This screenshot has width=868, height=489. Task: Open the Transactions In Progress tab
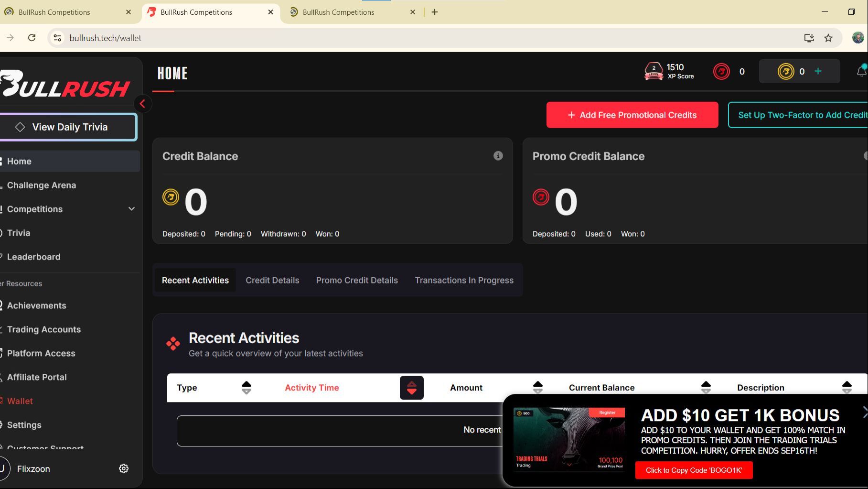point(464,280)
